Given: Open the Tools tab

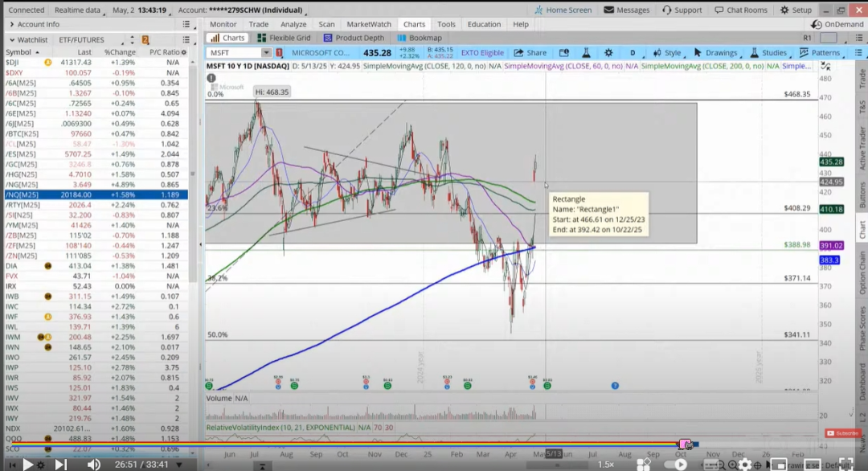Looking at the screenshot, I should pos(446,24).
